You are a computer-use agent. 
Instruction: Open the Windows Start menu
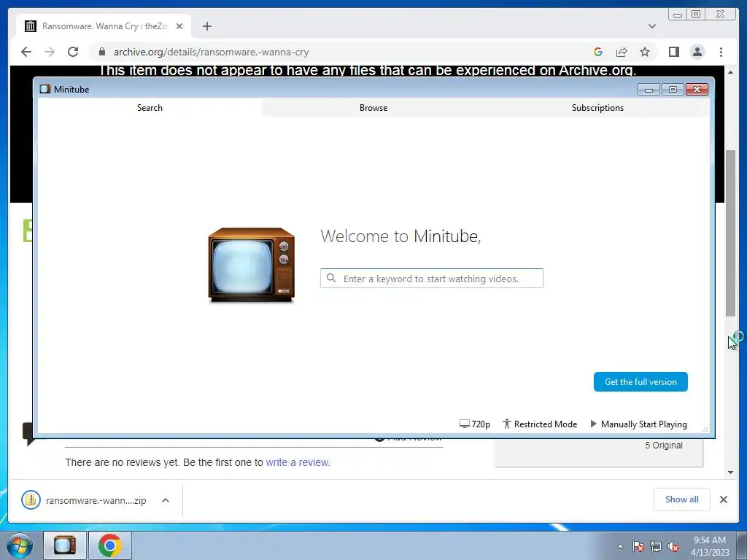tap(20, 545)
